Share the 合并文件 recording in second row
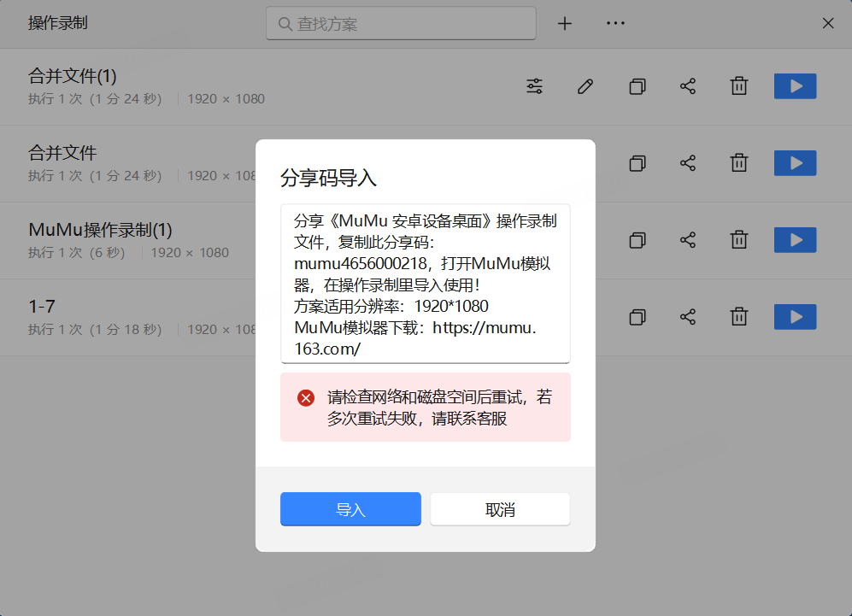 point(688,163)
